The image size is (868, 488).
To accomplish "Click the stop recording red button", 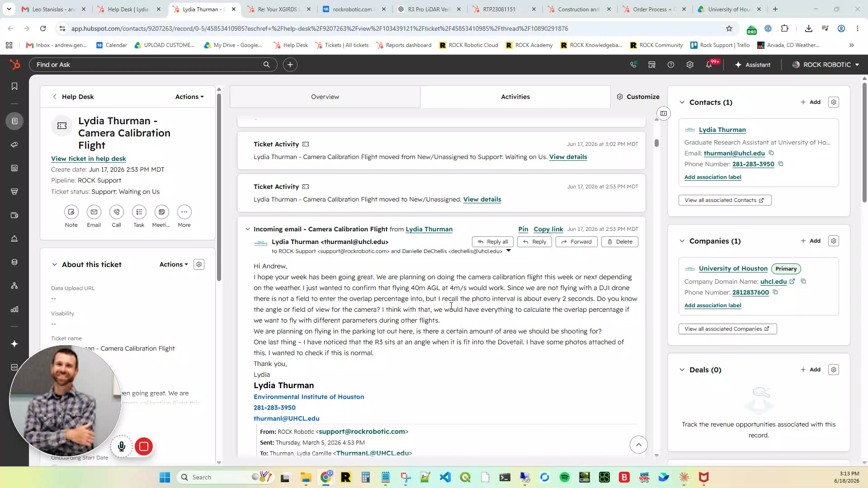I will [144, 446].
